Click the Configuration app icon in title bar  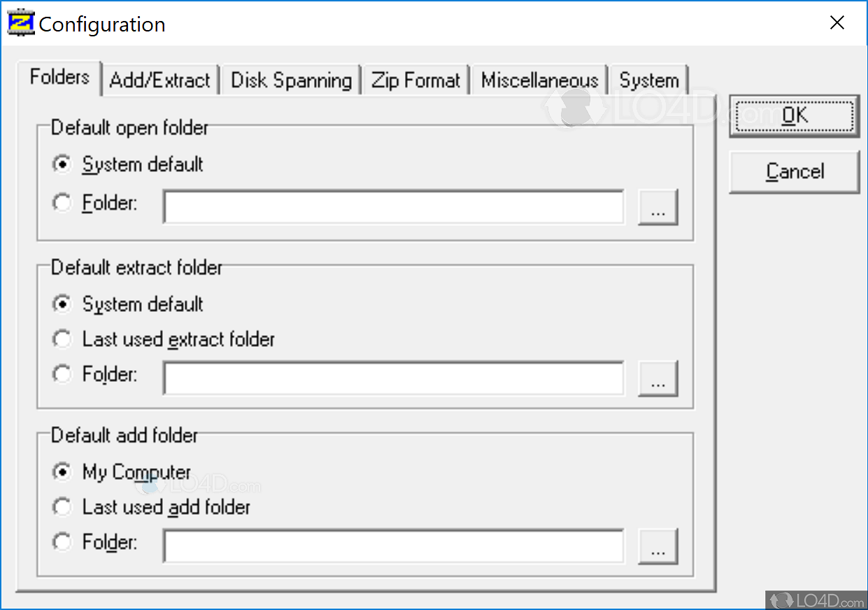click(x=20, y=24)
